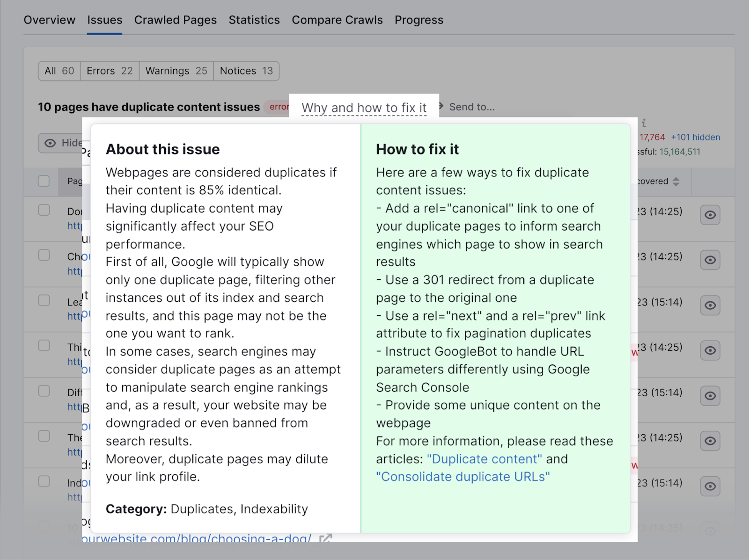The height and width of the screenshot is (560, 749).
Task: Open the Duplicate content article link
Action: tap(484, 459)
